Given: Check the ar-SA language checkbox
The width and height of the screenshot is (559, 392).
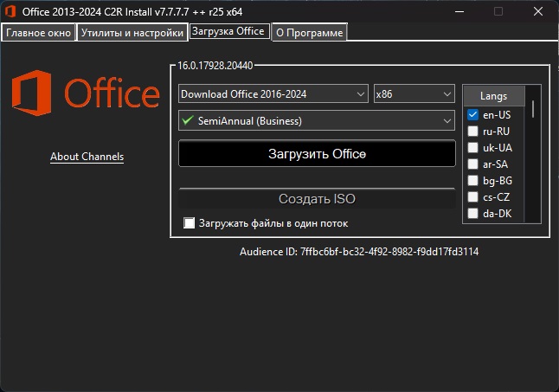Looking at the screenshot, I should (x=472, y=164).
